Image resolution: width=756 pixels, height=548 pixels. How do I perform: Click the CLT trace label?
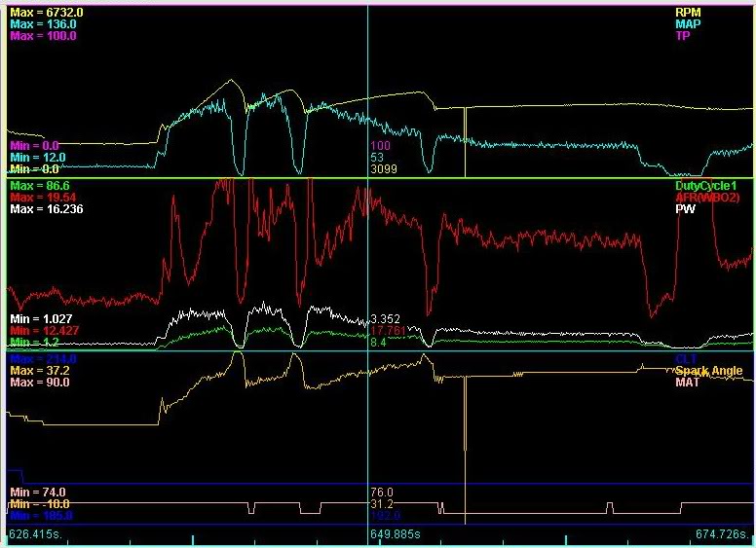click(x=685, y=359)
